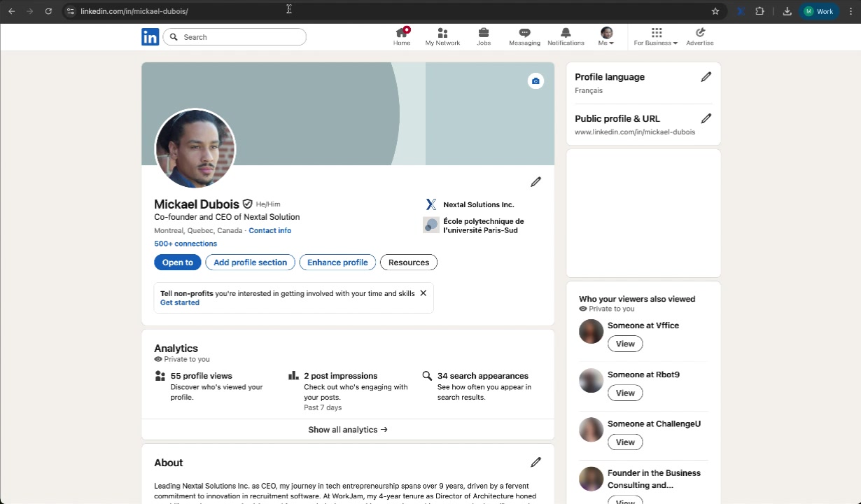Image resolution: width=861 pixels, height=504 pixels.
Task: Expand the Me menu
Action: (605, 36)
